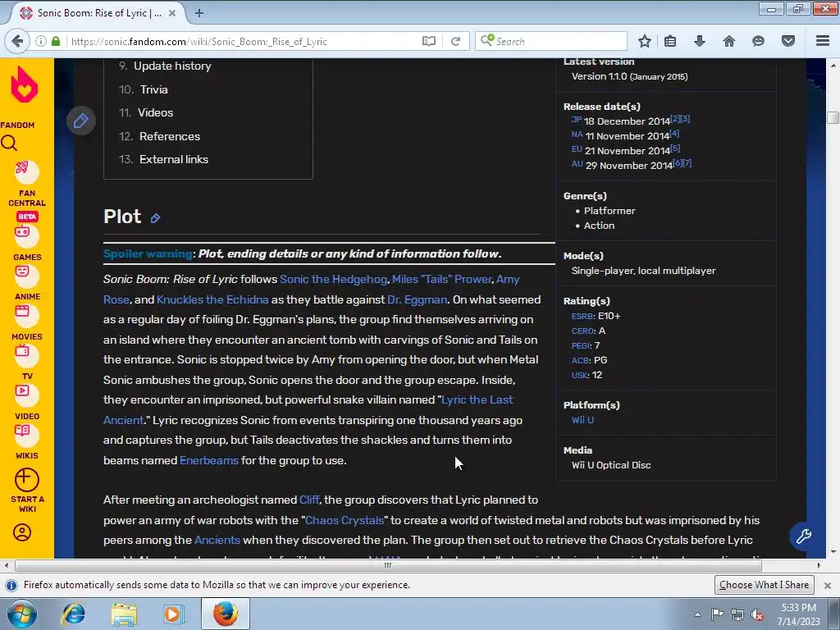The image size is (840, 630).
Task: Click the floating pencil edit button
Action: [x=81, y=121]
